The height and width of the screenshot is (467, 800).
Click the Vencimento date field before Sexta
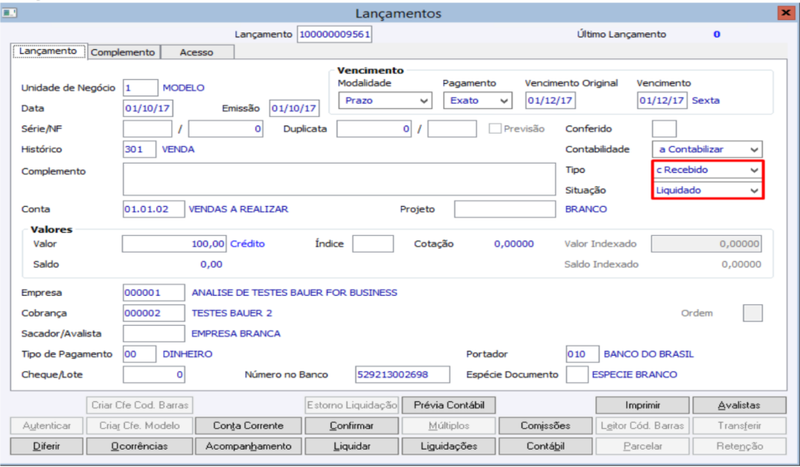[662, 101]
